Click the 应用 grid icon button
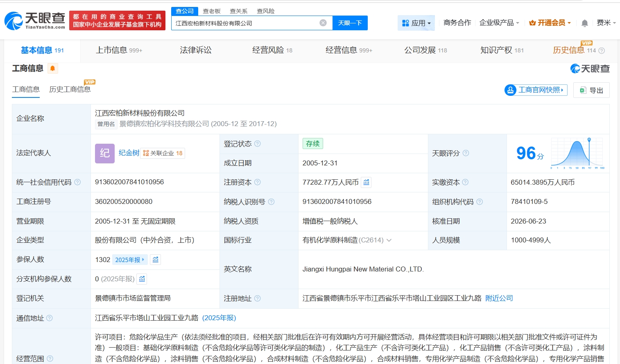The image size is (620, 364). [416, 23]
